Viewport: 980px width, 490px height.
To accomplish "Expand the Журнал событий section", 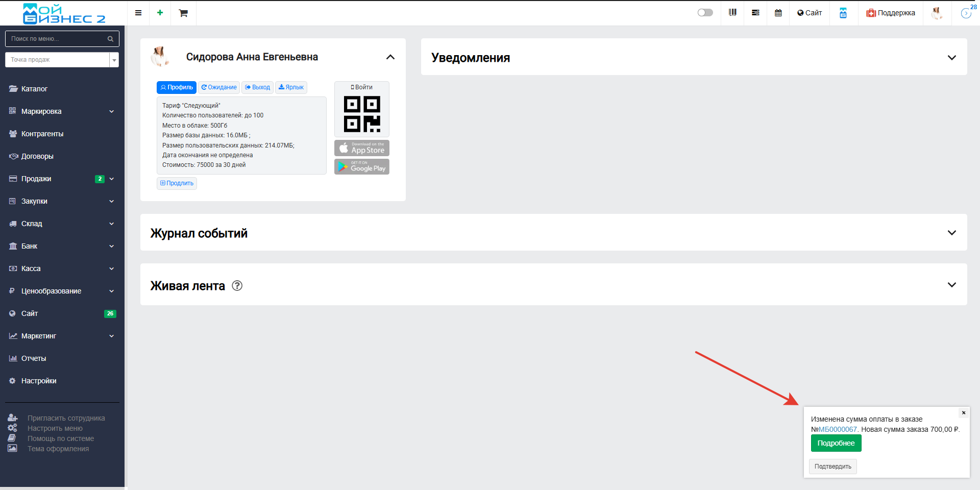I will point(951,233).
